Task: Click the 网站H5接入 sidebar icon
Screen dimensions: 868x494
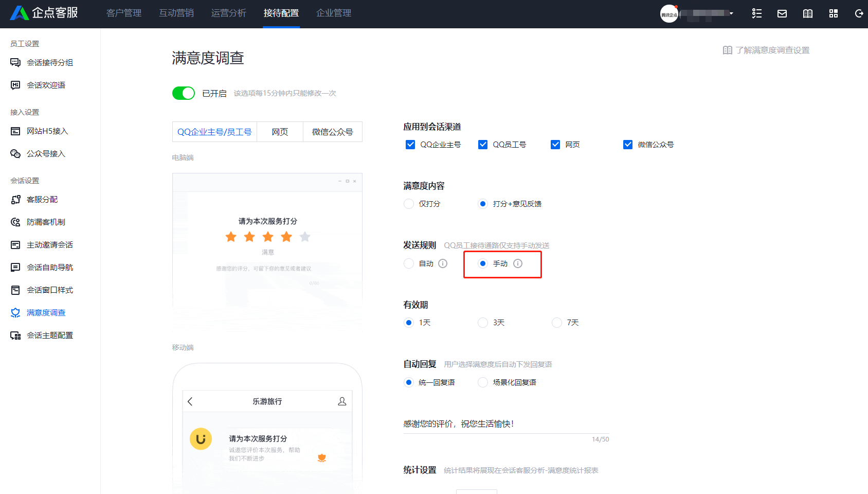Action: (x=15, y=131)
